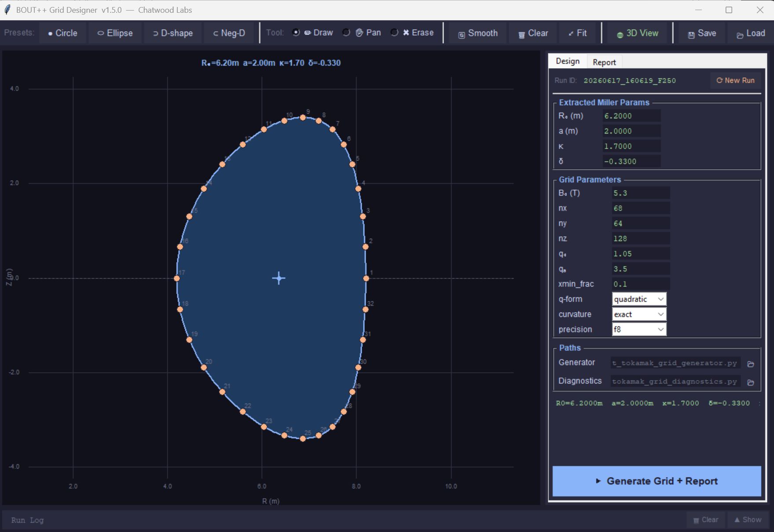Click Generate Grid + Report
Image resolution: width=774 pixels, height=532 pixels.
(657, 481)
